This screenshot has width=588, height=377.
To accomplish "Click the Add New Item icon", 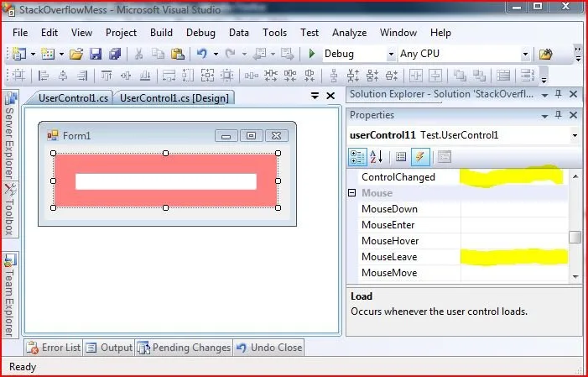I will 48,54.
